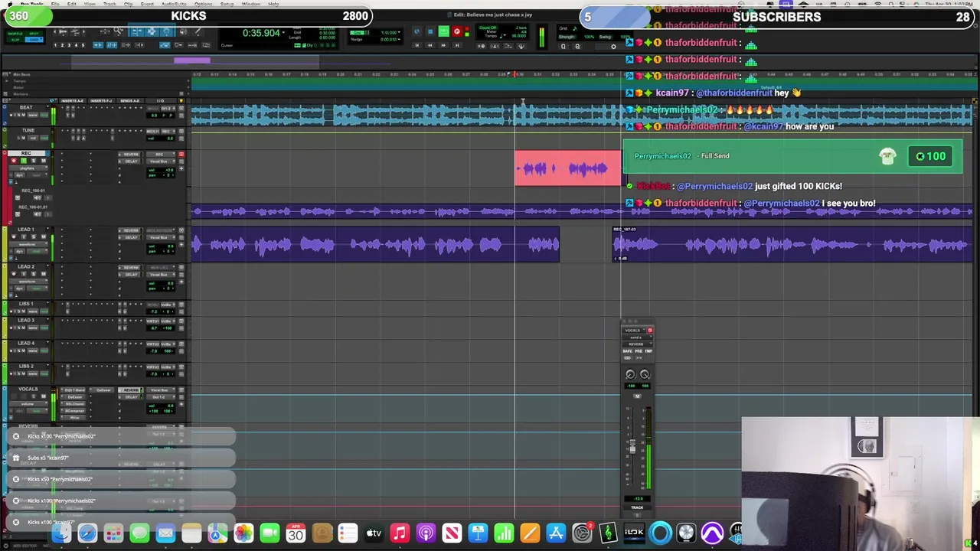Click the red transport Record button
Viewport: 980px width, 551px height.
(457, 31)
